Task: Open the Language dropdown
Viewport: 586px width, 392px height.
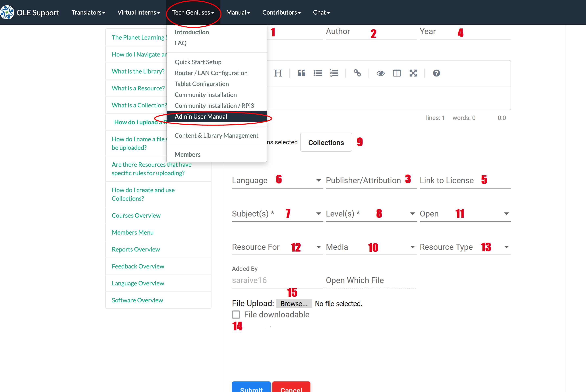Action: point(277,180)
